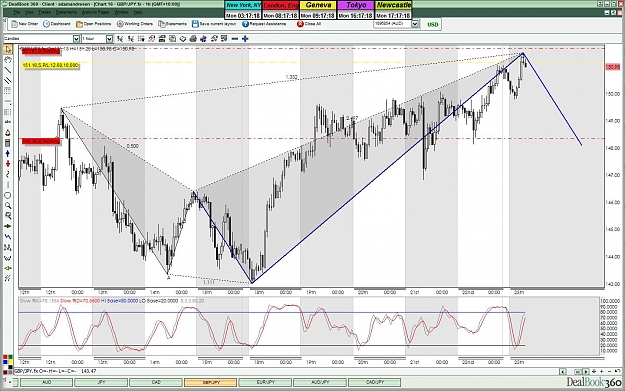
Task: Expand the Candles chart type dropdown
Action: coord(76,39)
